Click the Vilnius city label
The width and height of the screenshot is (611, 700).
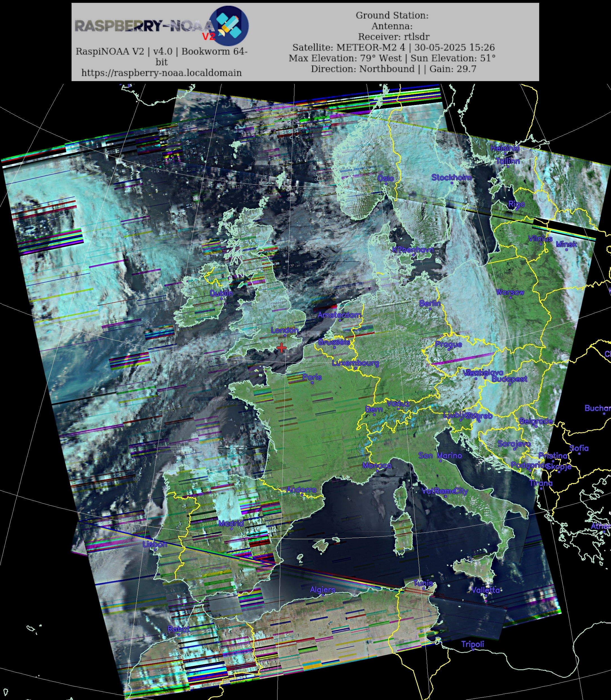(x=540, y=239)
